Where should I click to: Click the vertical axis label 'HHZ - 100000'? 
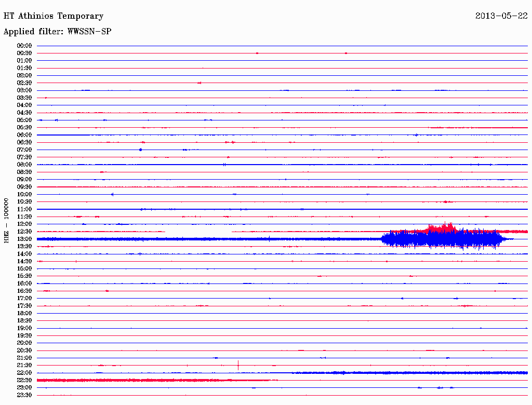(x=6, y=221)
